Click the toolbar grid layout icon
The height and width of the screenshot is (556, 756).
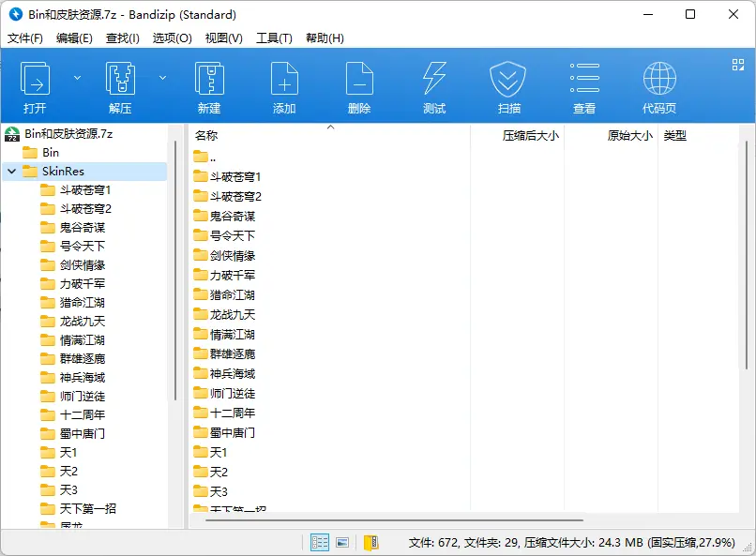tap(737, 65)
